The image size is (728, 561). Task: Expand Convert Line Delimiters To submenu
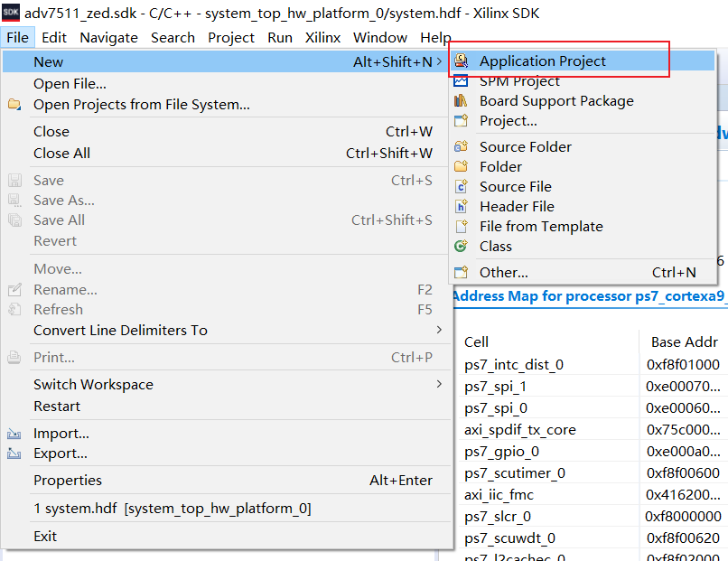coord(439,330)
